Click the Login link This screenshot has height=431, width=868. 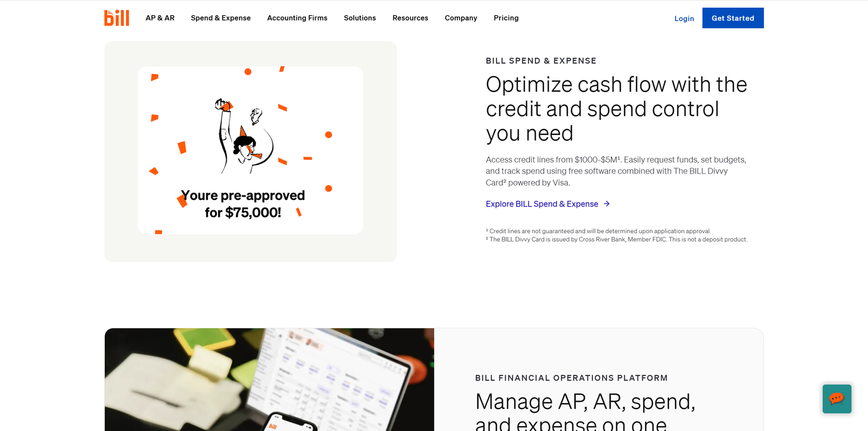pos(684,18)
